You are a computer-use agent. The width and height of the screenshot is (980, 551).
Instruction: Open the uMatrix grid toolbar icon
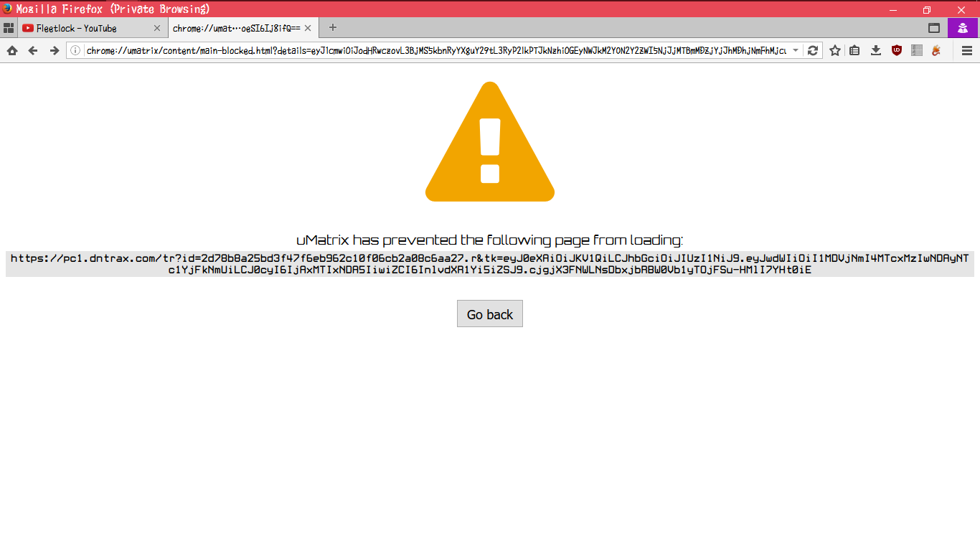click(x=916, y=50)
